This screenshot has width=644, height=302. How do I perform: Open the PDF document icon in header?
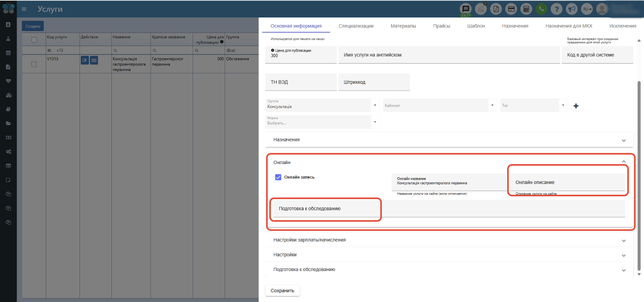(496, 9)
